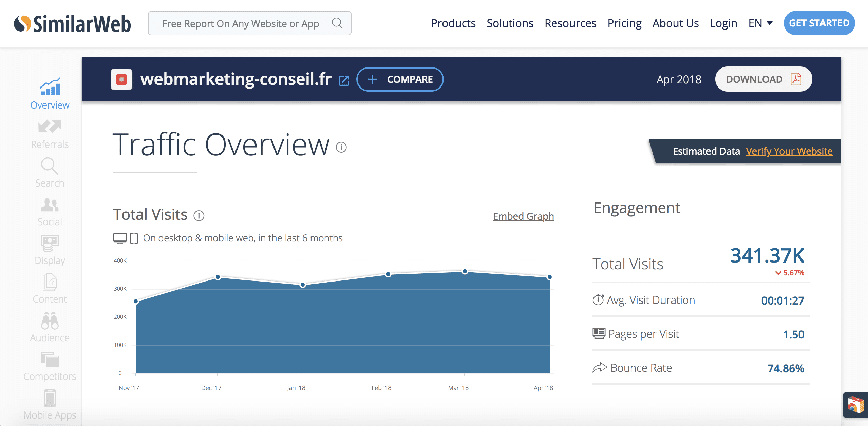The width and height of the screenshot is (868, 426).
Task: Click the Verify Your Website link
Action: click(x=789, y=151)
